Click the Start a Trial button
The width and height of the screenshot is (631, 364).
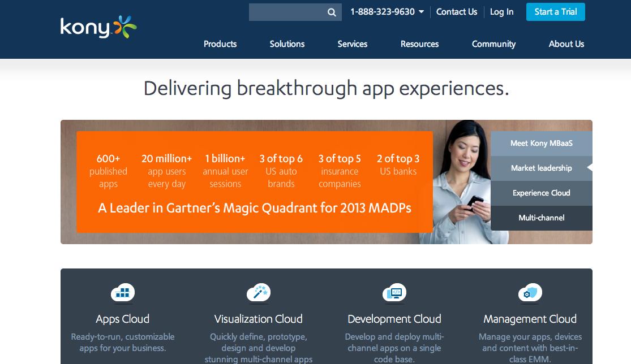(x=556, y=12)
